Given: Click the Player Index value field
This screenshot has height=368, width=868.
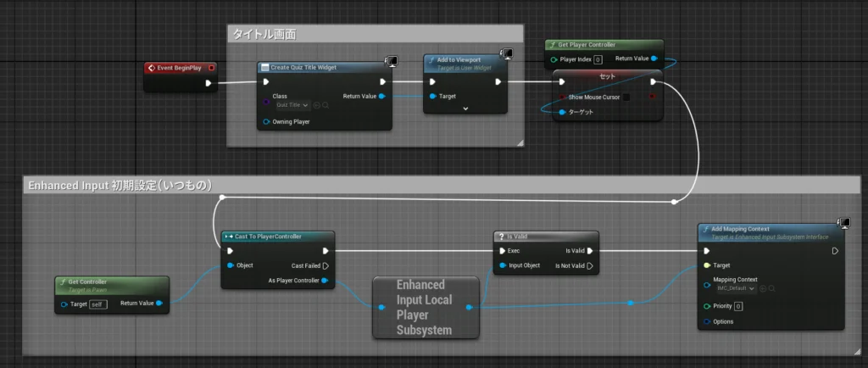Looking at the screenshot, I should click(598, 59).
